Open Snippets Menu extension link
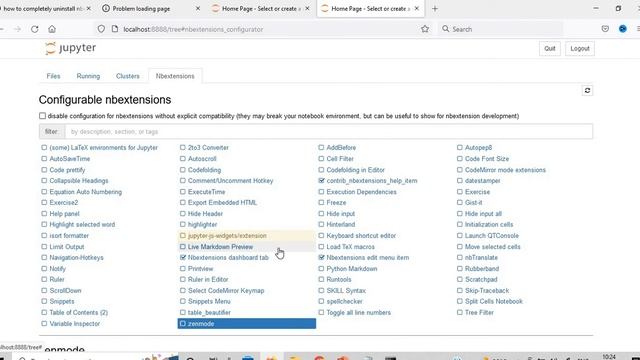 click(209, 301)
